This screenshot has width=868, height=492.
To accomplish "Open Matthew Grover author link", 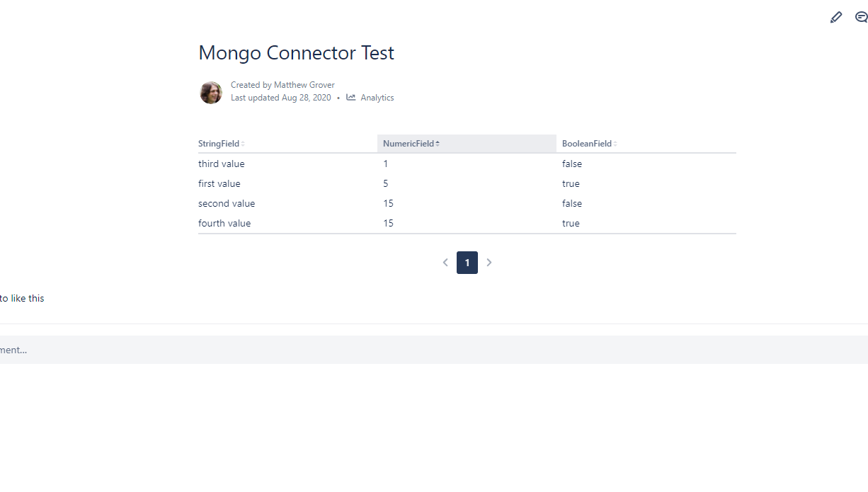I will click(304, 85).
